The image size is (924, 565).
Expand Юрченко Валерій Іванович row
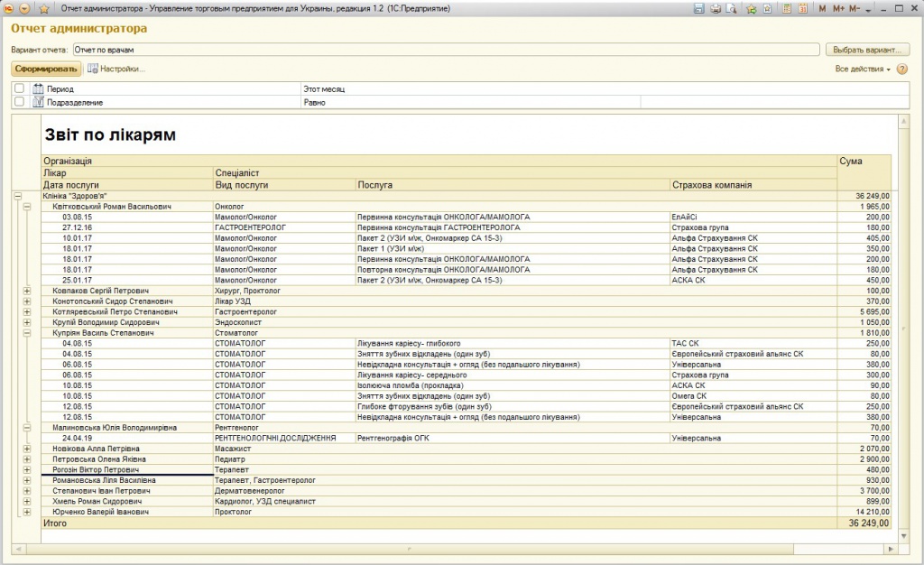click(26, 512)
